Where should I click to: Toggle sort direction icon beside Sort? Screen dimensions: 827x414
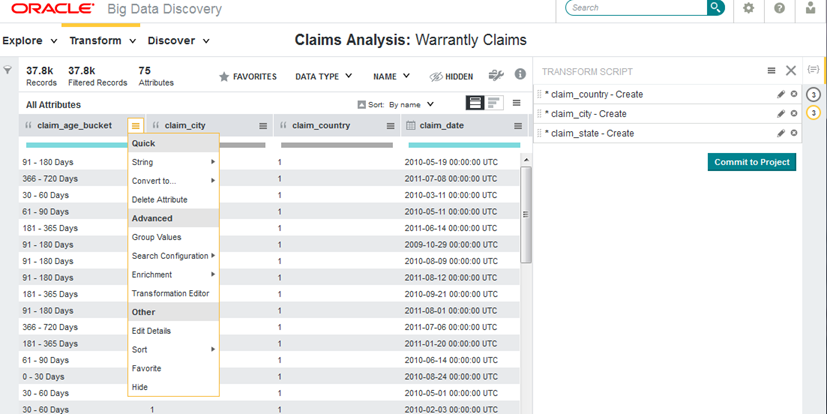[361, 104]
